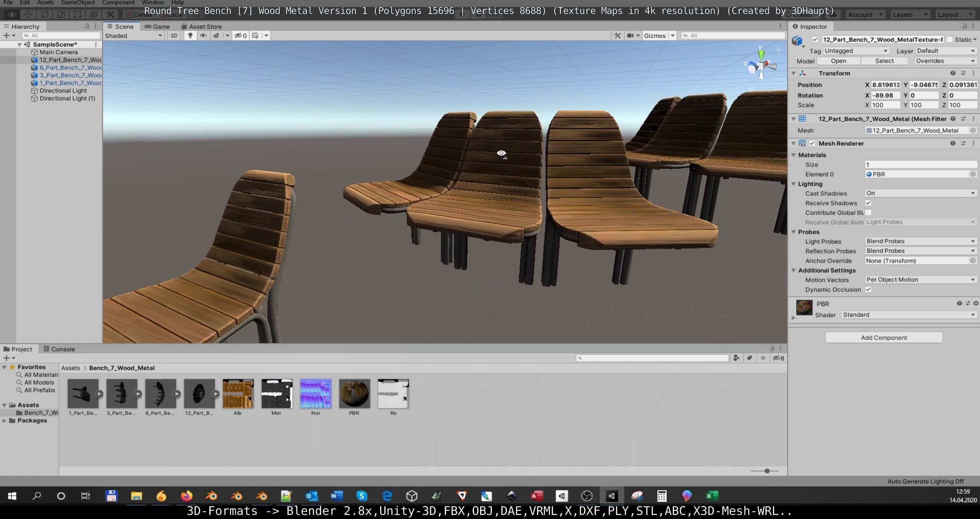Toggle scene audio speaker icon
Viewport: 980px width, 519px height.
coord(204,35)
